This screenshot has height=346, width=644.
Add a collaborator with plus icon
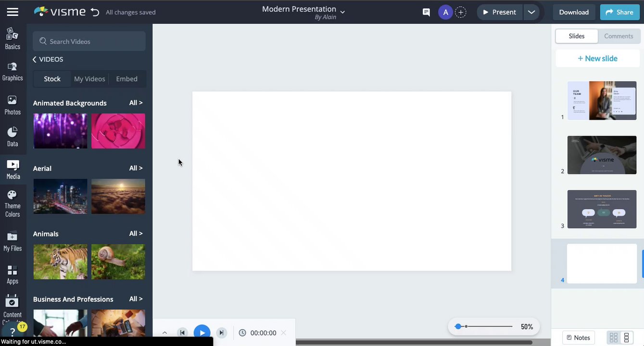460,12
